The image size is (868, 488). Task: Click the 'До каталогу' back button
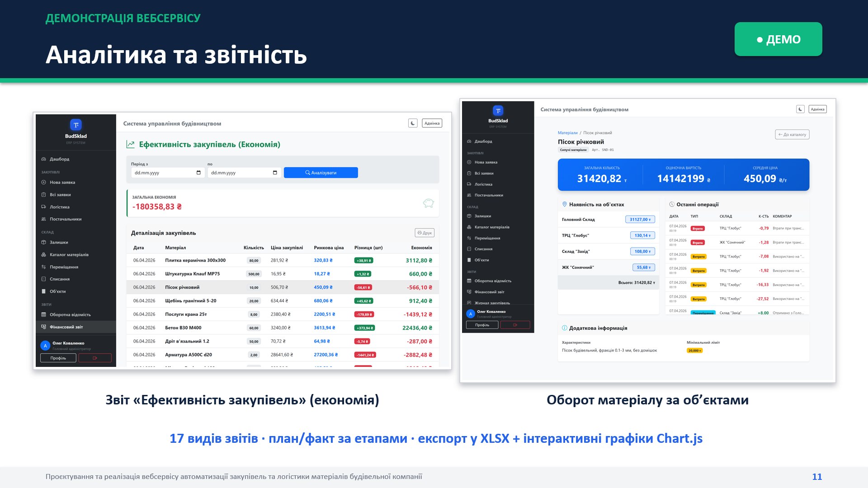[792, 135]
